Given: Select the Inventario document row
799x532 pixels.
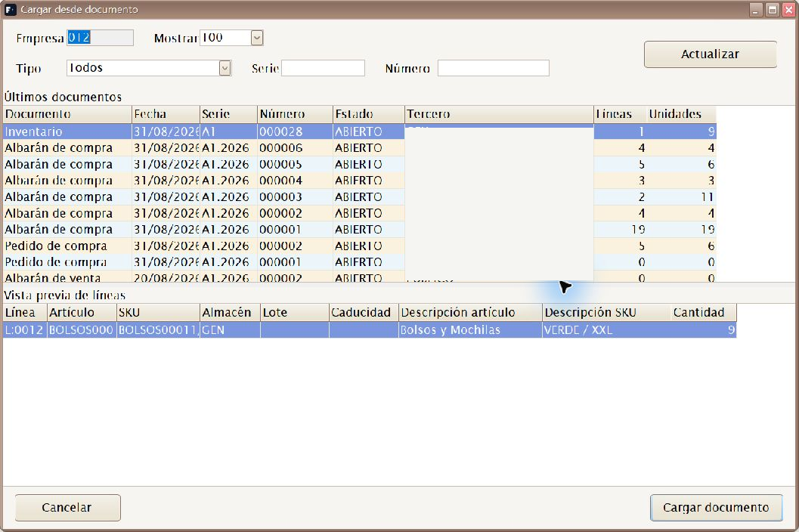Looking at the screenshot, I should [359, 131].
